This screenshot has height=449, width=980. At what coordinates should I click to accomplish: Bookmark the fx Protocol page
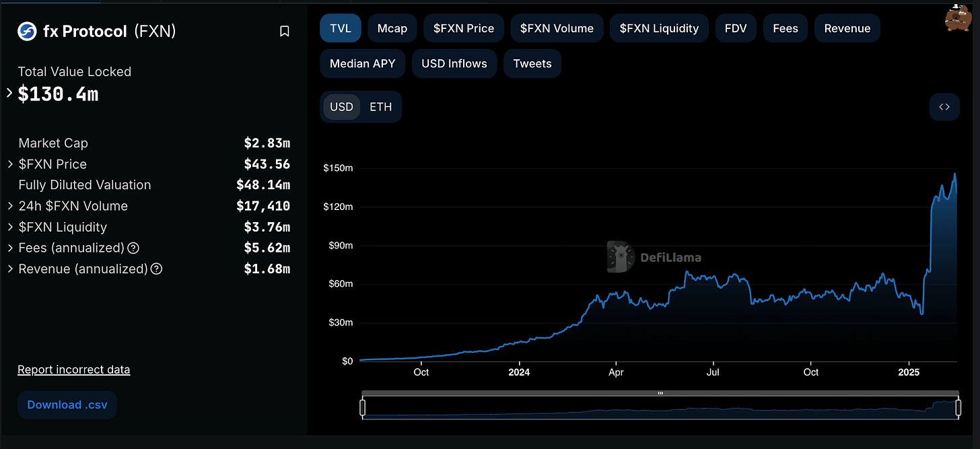(285, 32)
